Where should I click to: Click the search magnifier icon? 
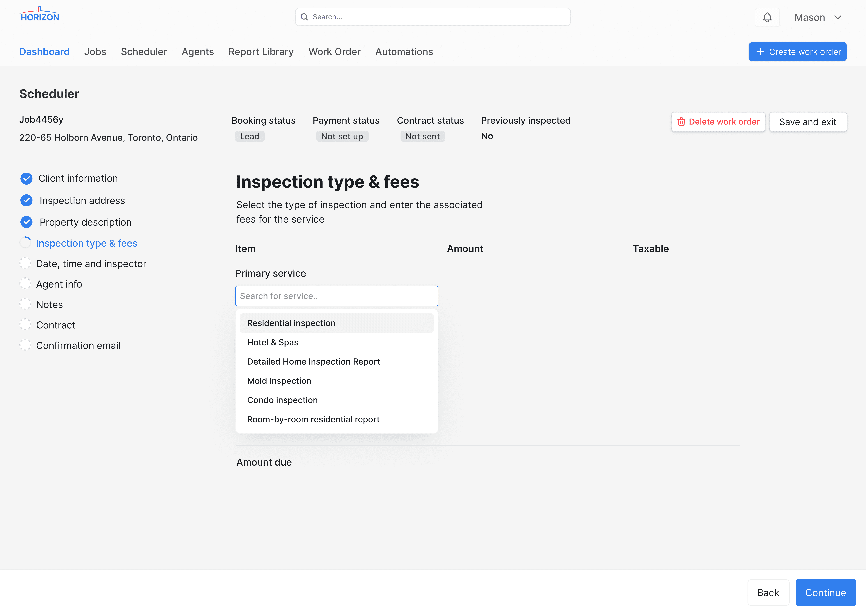point(304,17)
